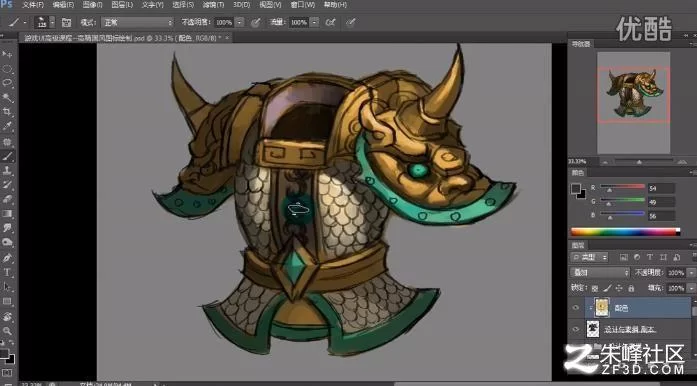Screen dimensions: 697x386
Task: Select the Eyedropper tool
Action: coord(7,127)
